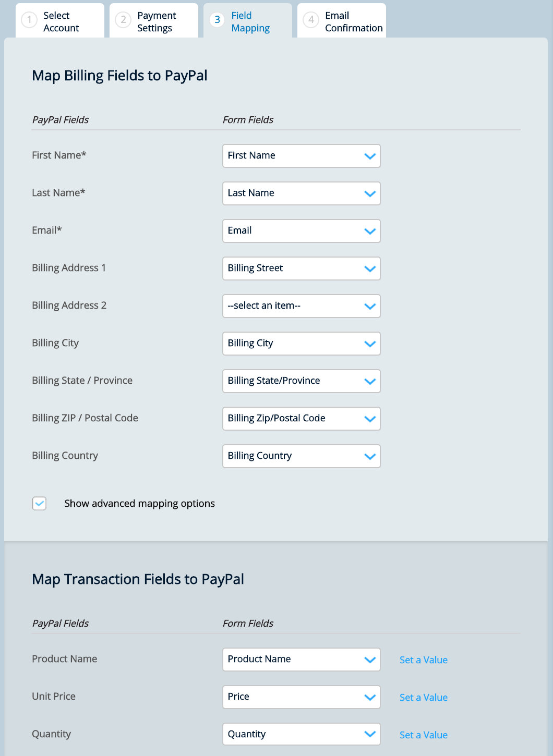The image size is (553, 756).
Task: Click the chevron on the Email dropdown
Action: click(370, 230)
